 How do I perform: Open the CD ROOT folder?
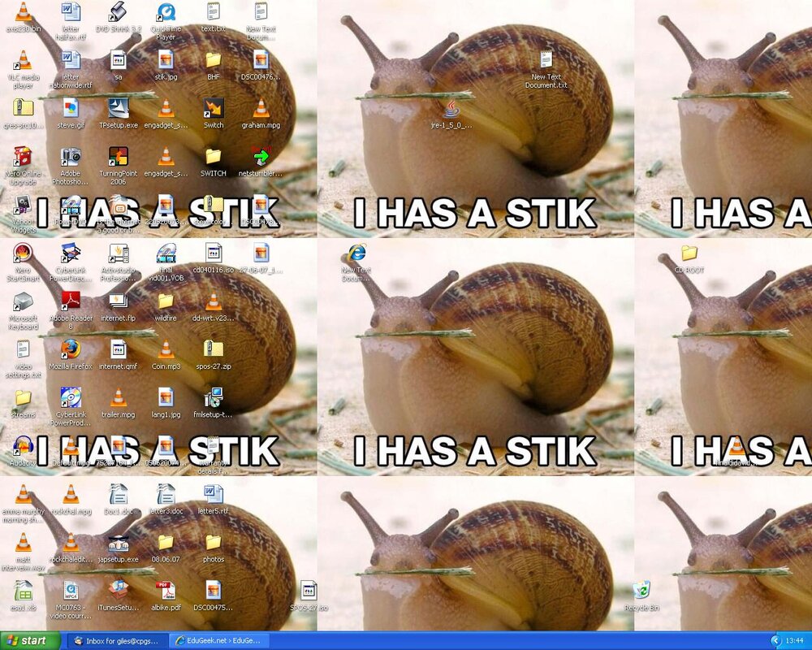(689, 253)
